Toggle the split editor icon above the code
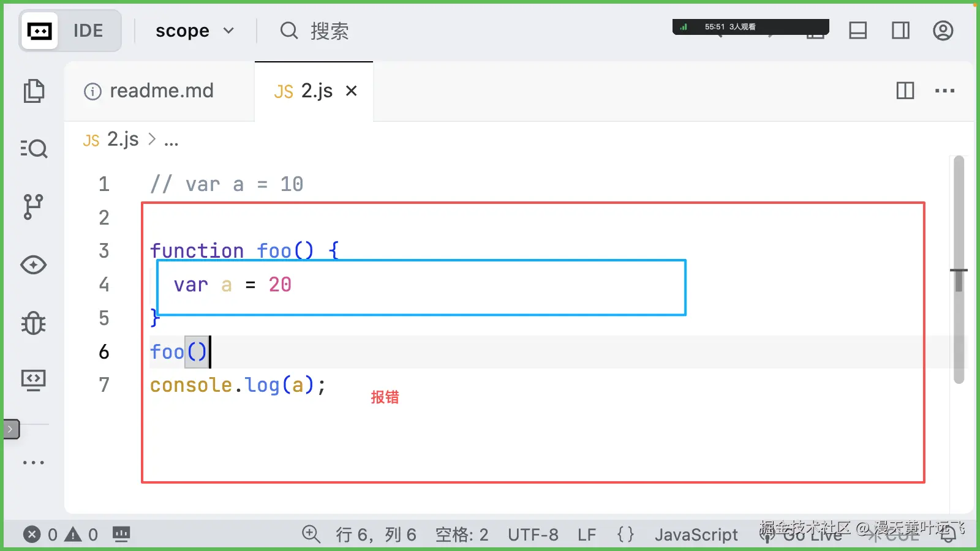The width and height of the screenshot is (980, 551). pos(905,91)
